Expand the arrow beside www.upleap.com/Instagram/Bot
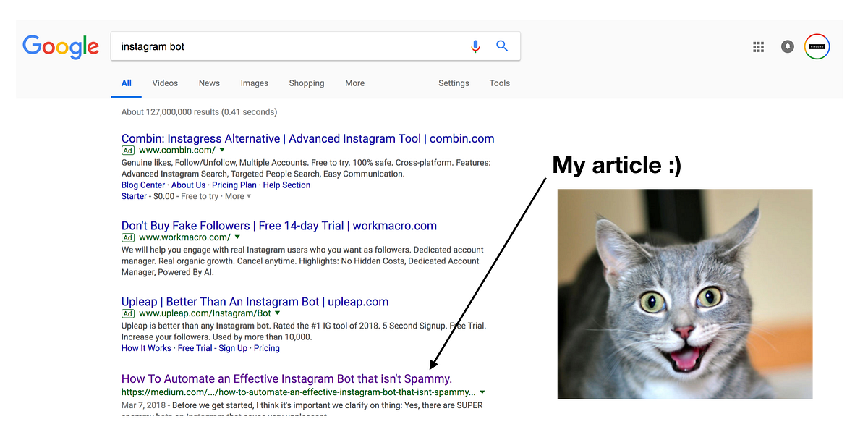The width and height of the screenshot is (868, 440). 278,313
